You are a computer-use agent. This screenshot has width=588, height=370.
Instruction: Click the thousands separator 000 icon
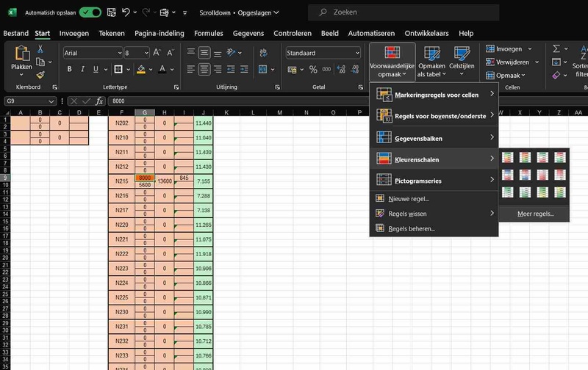pos(326,69)
